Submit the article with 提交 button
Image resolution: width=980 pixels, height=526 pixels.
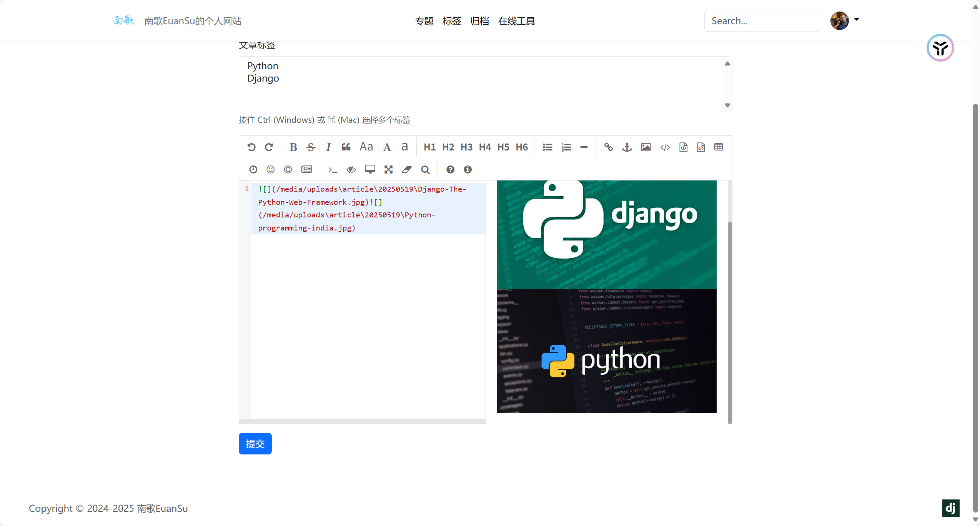tap(255, 443)
